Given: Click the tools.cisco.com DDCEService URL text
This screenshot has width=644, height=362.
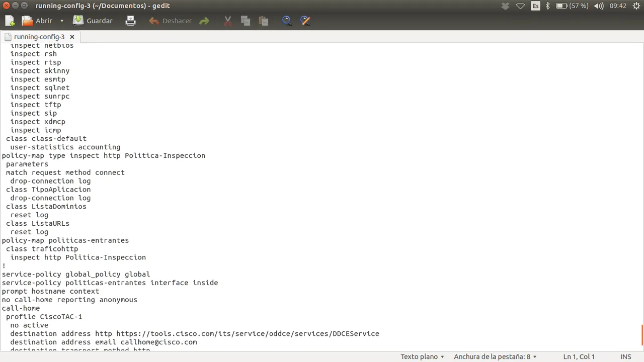Looking at the screenshot, I should pos(248,333).
